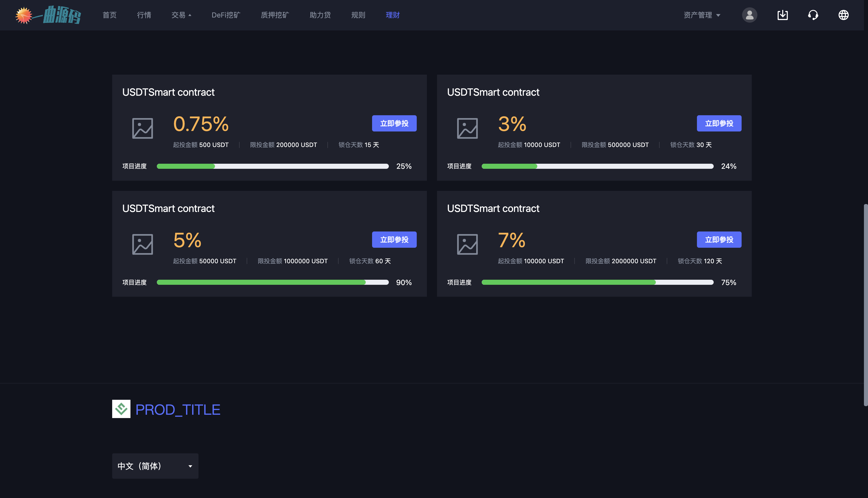
Task: Expand the 资产管理 dropdown
Action: tap(702, 15)
